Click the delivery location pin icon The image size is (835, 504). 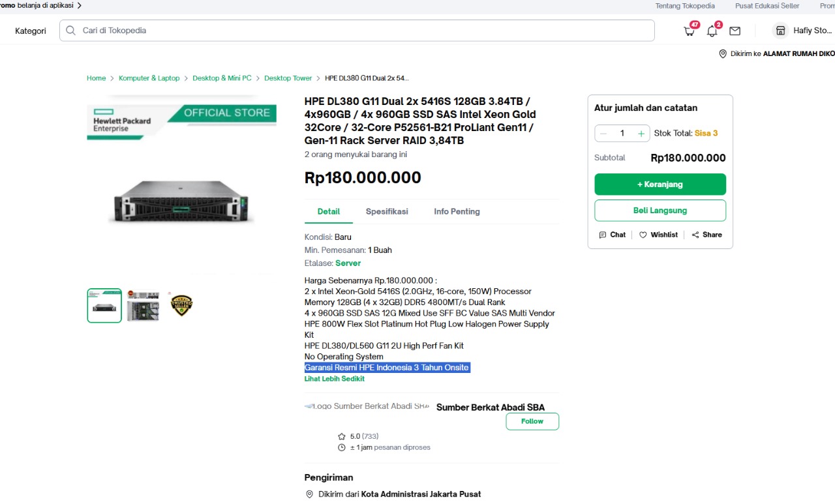tap(723, 54)
